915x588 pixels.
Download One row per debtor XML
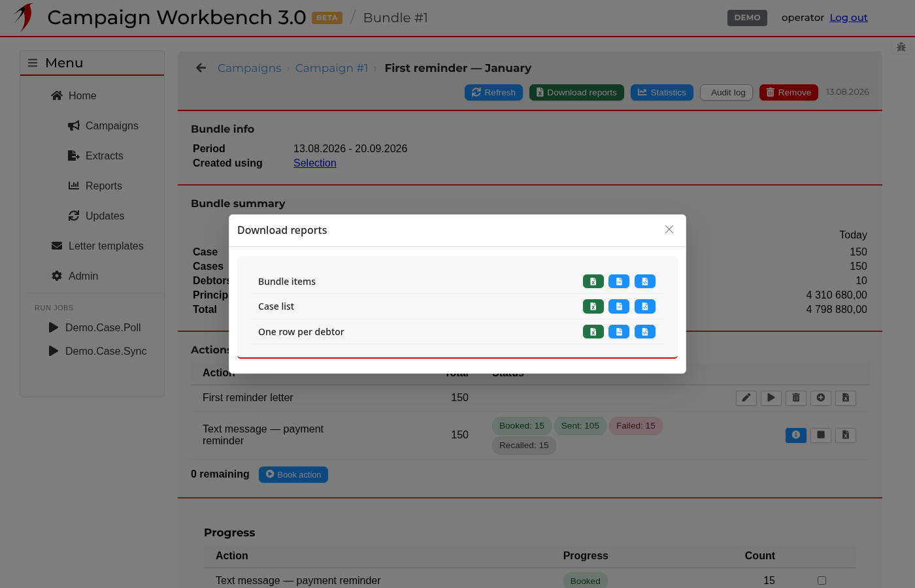pos(644,332)
